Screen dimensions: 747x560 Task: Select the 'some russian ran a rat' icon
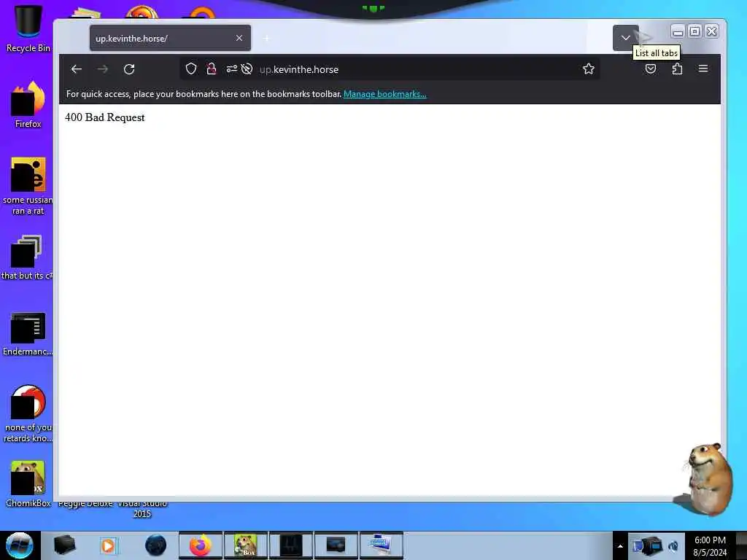pos(28,186)
